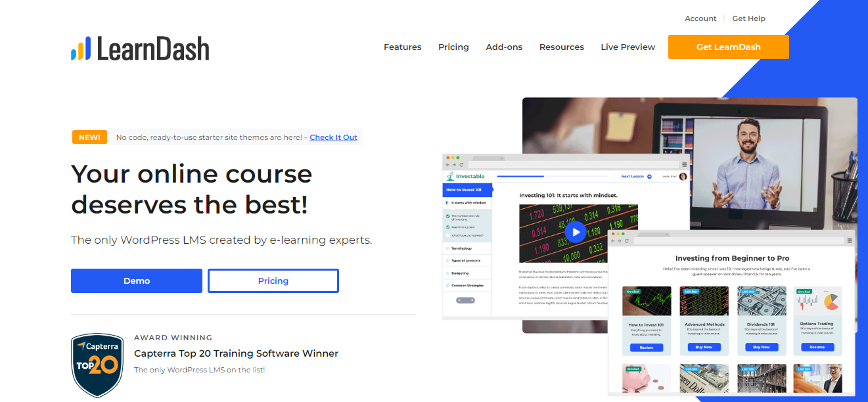Open the Dividends 101 money thumbnail
The image size is (868, 402).
(x=762, y=301)
